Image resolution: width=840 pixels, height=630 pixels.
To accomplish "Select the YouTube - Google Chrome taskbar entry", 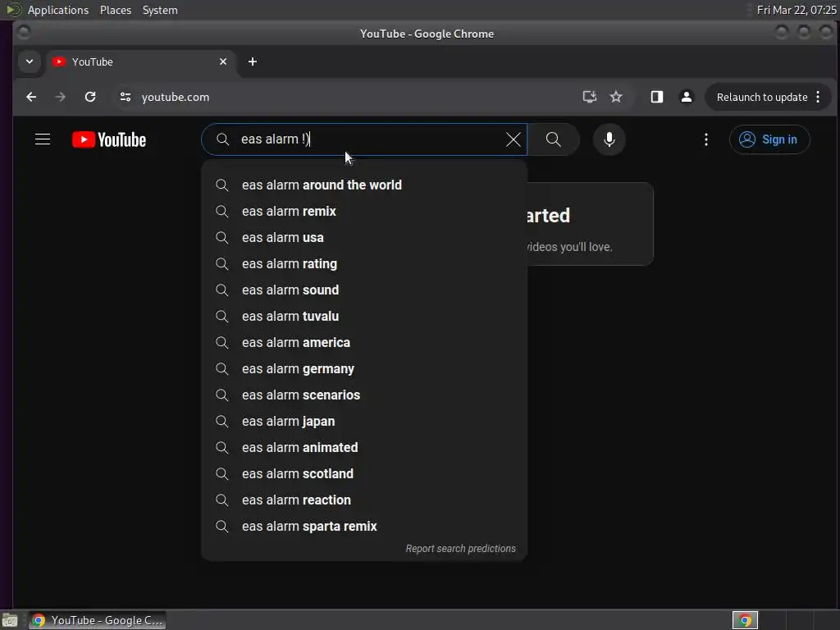I will [97, 620].
